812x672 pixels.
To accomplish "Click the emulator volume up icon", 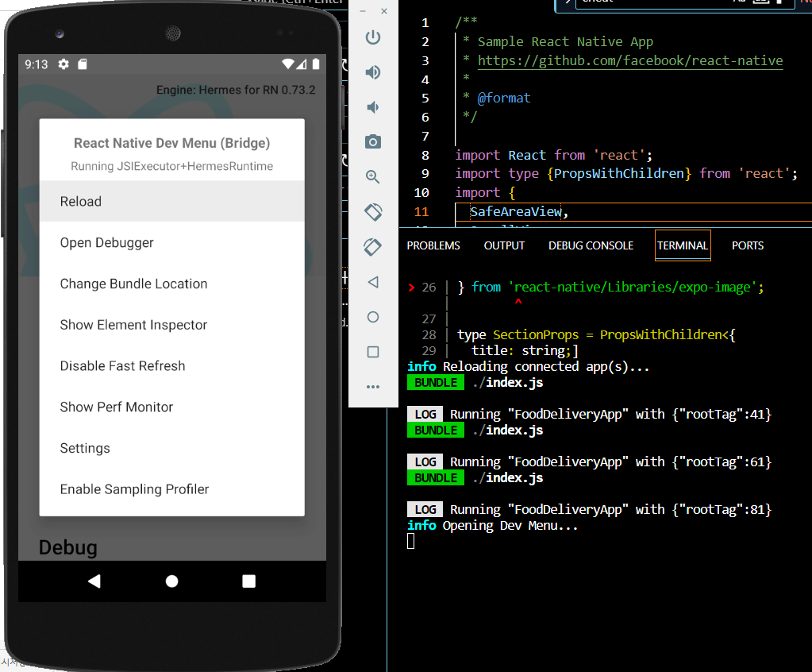I will point(373,72).
